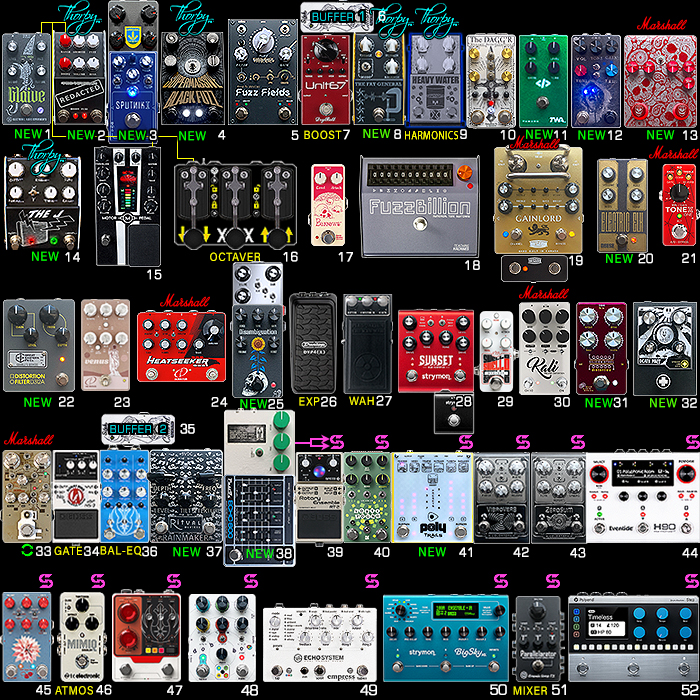
Task: Select the Fat General pedal numbered 8
Action: 379,79
